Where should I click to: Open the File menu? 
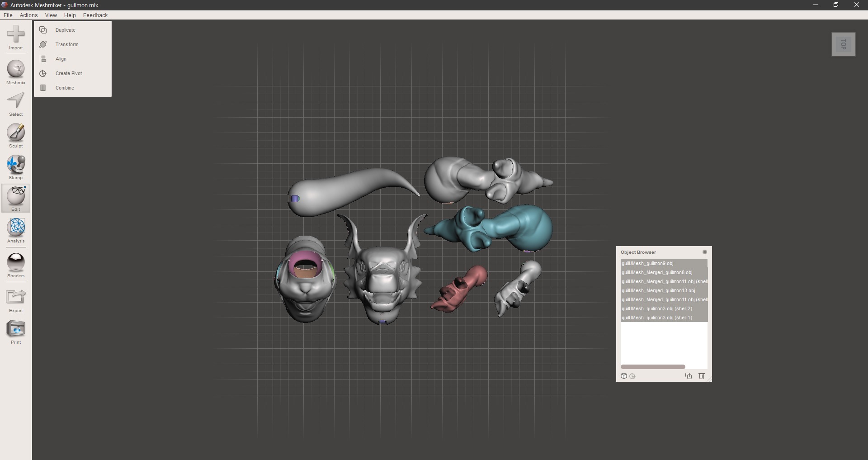click(x=8, y=15)
